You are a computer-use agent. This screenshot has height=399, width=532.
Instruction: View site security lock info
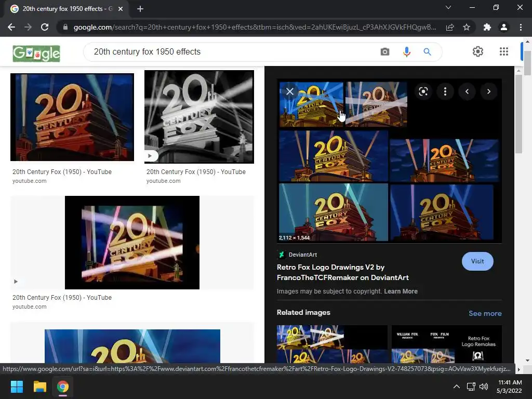(65, 27)
